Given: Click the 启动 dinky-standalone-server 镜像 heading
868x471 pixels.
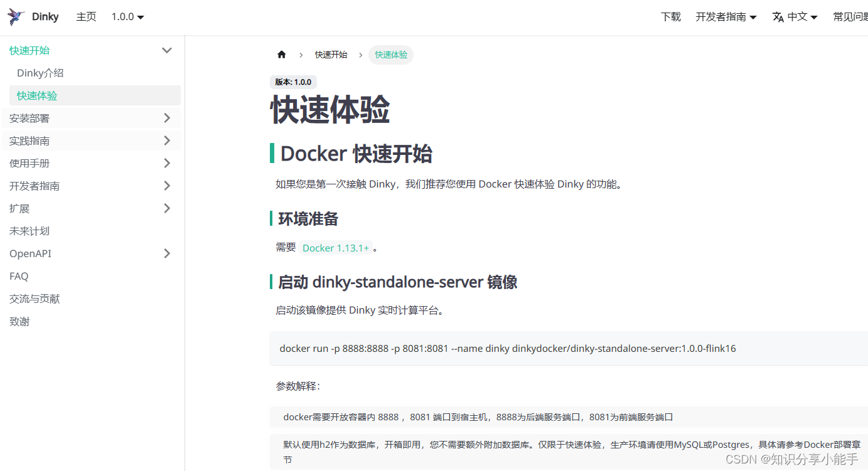Looking at the screenshot, I should click(x=398, y=282).
